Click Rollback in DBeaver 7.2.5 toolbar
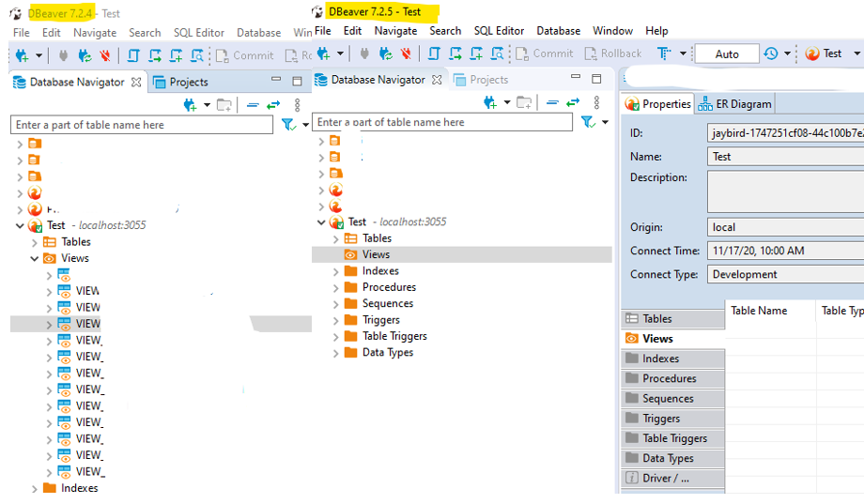The image size is (864, 504). (x=613, y=53)
